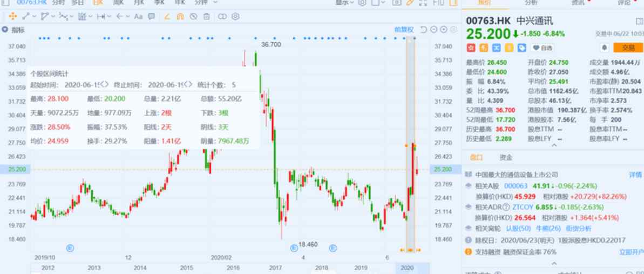Open the 分析 analysis tab
Viewport: 644px width, 274px height.
pyautogui.click(x=531, y=2)
